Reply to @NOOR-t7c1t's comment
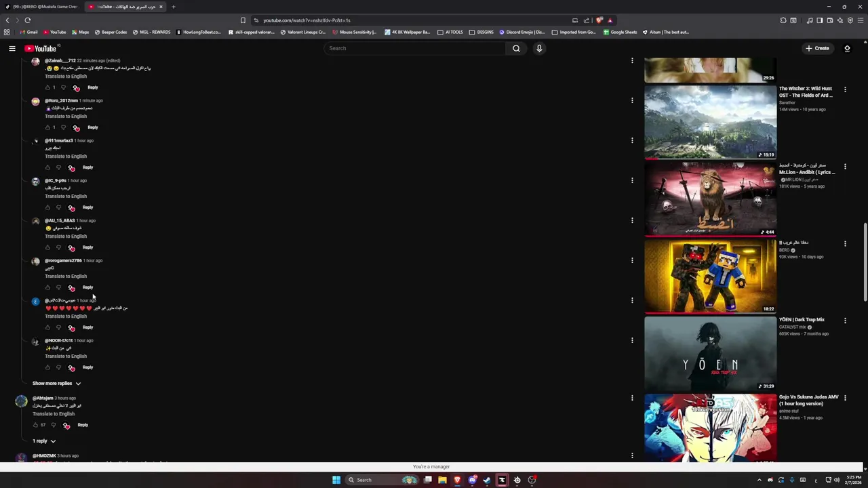 coord(88,367)
